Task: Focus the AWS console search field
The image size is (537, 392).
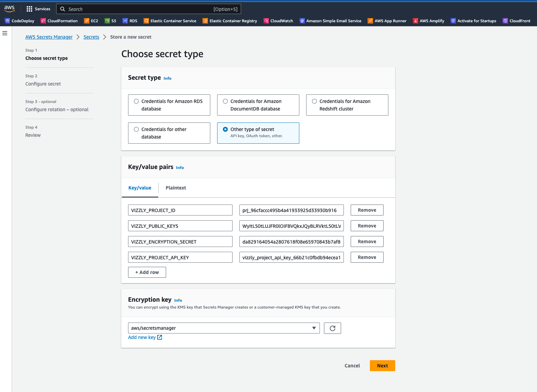Action: (x=149, y=9)
